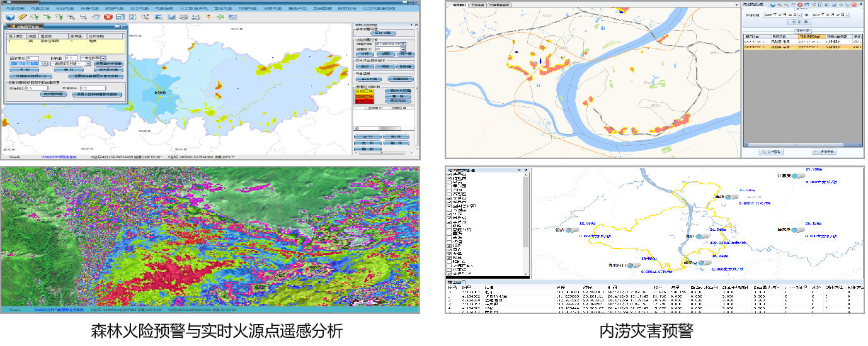Click the left button below the flood results table

pos(772,152)
